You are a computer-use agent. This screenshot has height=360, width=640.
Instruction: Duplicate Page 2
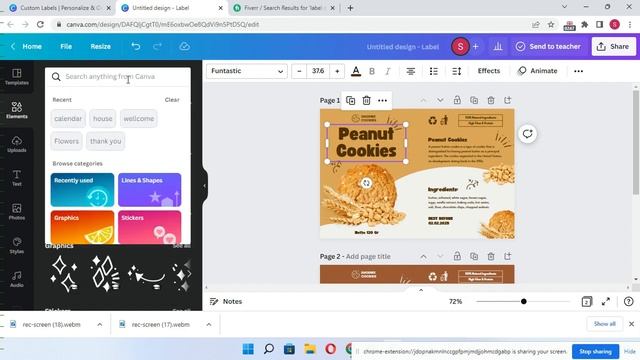[474, 256]
